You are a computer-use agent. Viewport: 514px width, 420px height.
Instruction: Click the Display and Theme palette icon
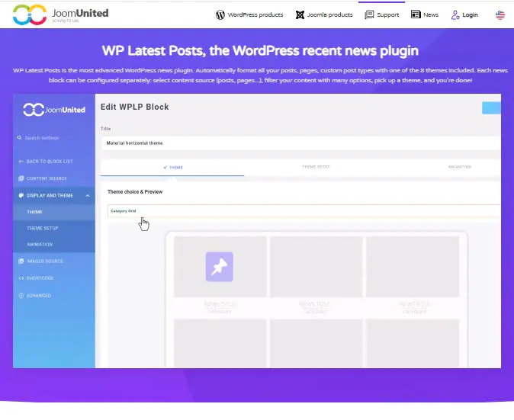tap(21, 195)
